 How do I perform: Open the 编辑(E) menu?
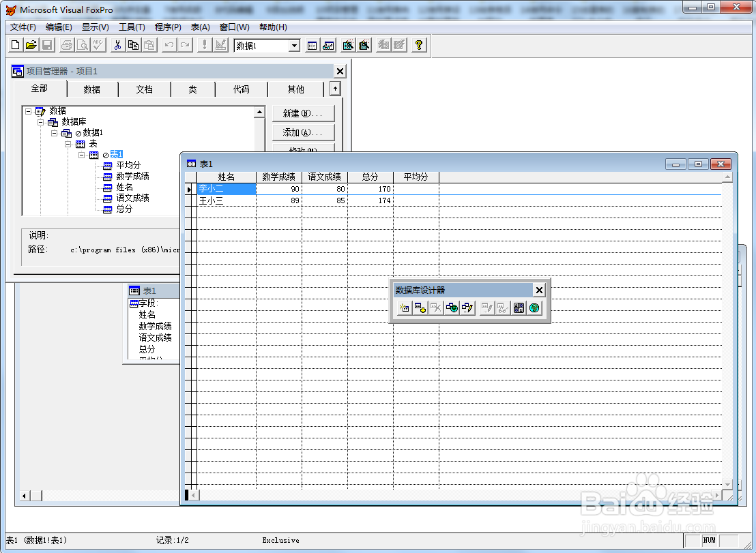point(59,27)
